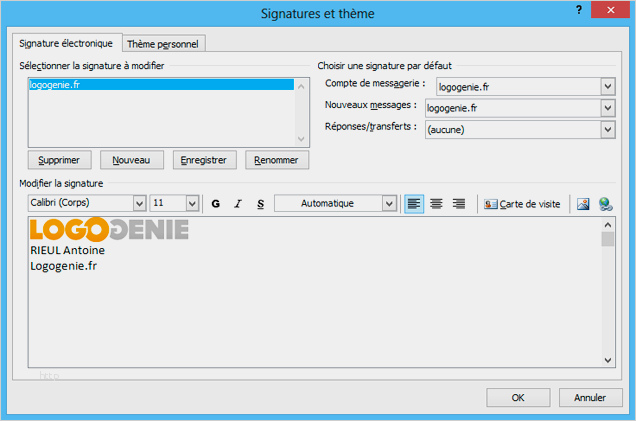Click the Supprimer button
Image resolution: width=636 pixels, height=421 pixels.
59,160
